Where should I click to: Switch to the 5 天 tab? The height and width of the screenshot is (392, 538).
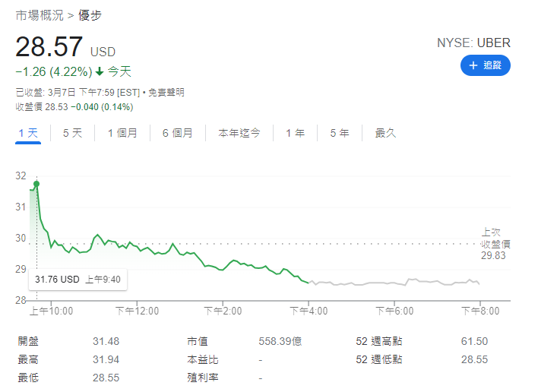72,133
